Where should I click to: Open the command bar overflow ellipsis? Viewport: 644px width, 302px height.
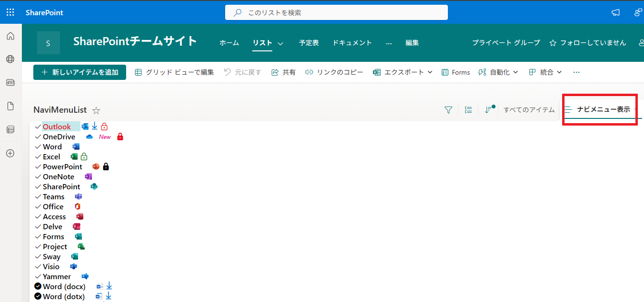[576, 72]
